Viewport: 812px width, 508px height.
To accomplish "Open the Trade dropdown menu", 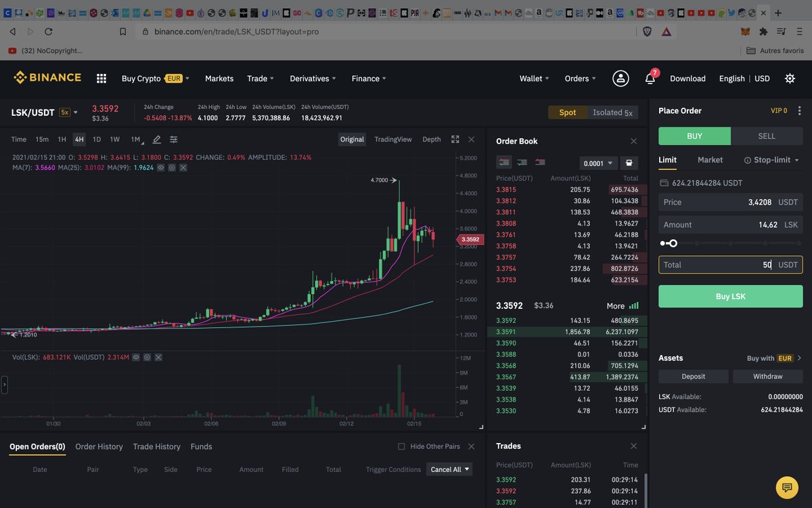I will pos(261,79).
